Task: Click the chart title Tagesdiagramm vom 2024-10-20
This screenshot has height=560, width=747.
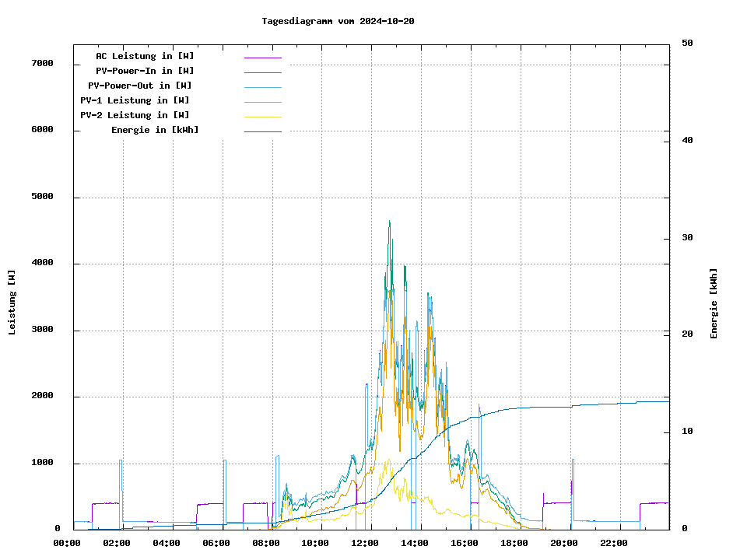Action: pos(338,21)
